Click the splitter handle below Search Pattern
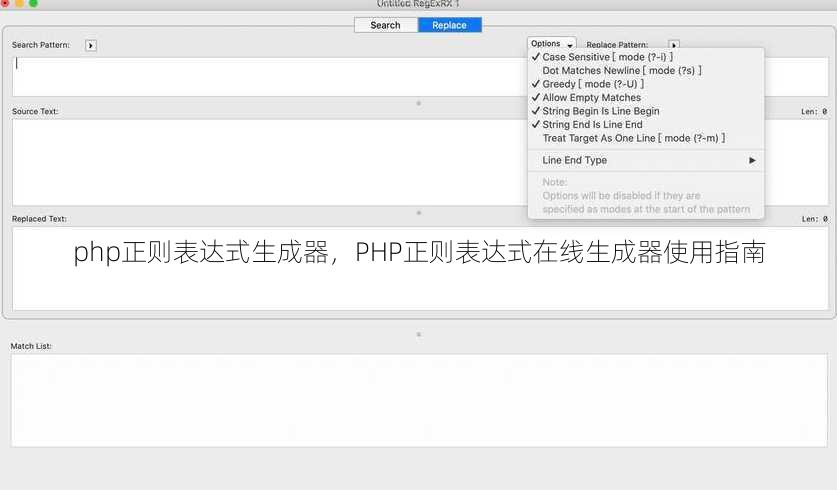Image resolution: width=837 pixels, height=490 pixels. click(418, 103)
